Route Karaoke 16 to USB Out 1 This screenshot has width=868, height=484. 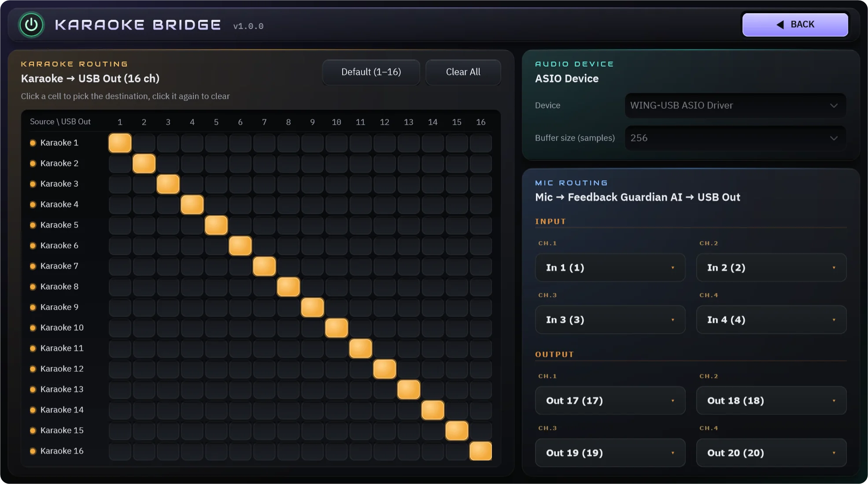[x=120, y=451]
